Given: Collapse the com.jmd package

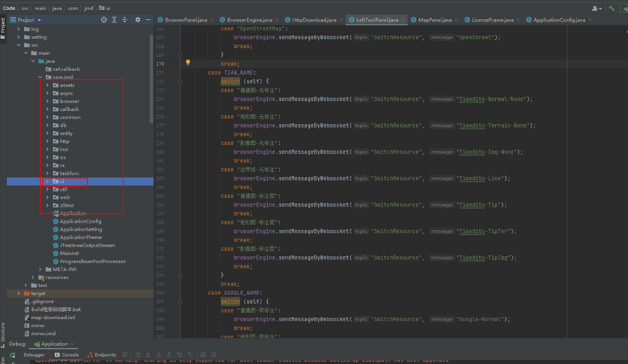Looking at the screenshot, I should point(40,77).
